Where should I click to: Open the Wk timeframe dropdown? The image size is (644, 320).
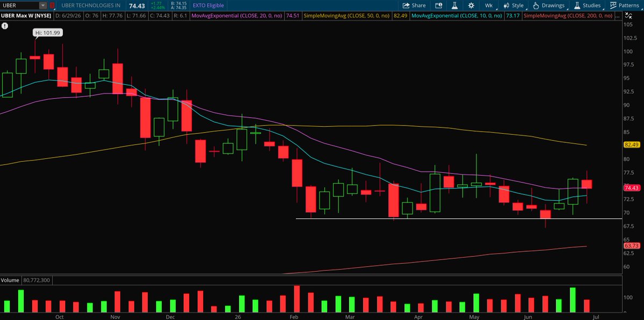[x=489, y=5]
